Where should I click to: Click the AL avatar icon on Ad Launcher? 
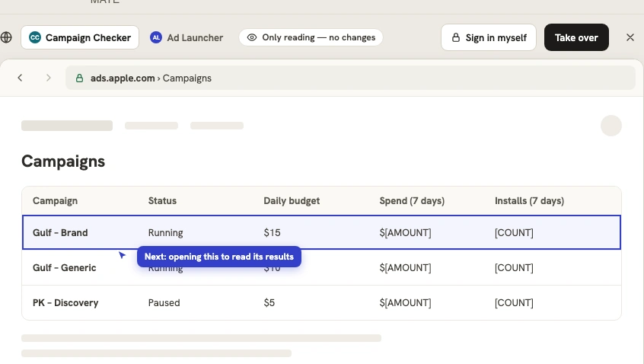[155, 37]
